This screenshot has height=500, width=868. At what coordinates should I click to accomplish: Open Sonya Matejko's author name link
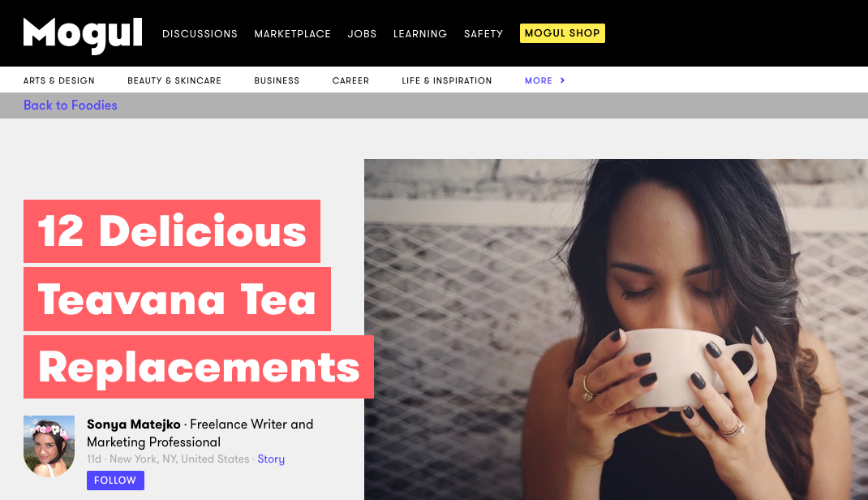(x=133, y=425)
